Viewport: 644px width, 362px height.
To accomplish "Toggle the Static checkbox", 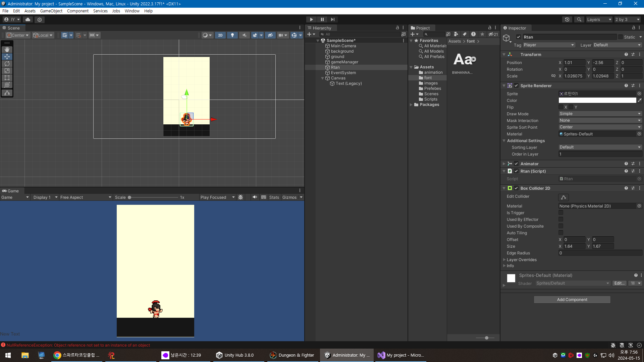I will pos(621,37).
